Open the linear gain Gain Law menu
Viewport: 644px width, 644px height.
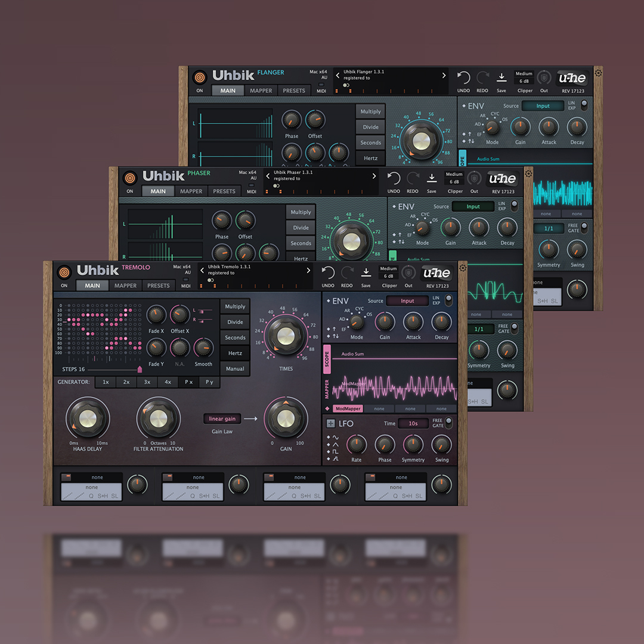coord(222,419)
